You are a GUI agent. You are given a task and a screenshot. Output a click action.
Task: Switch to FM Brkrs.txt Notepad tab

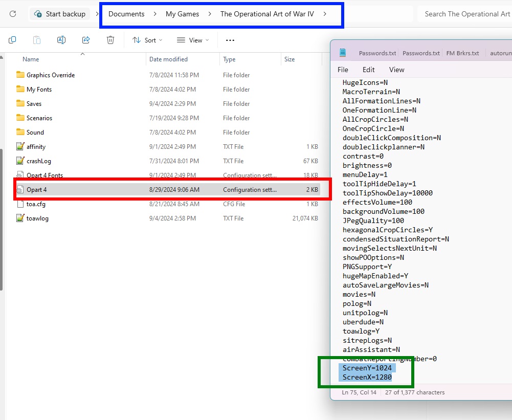[x=462, y=53]
